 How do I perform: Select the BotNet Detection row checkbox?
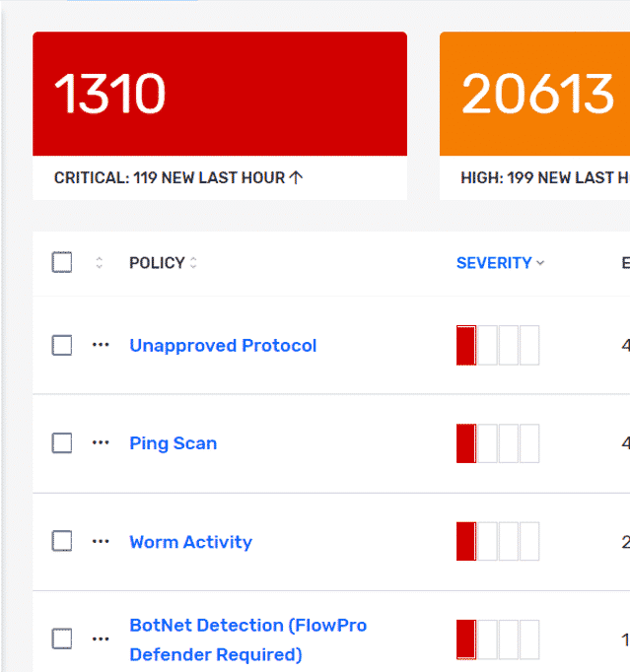pyautogui.click(x=62, y=638)
